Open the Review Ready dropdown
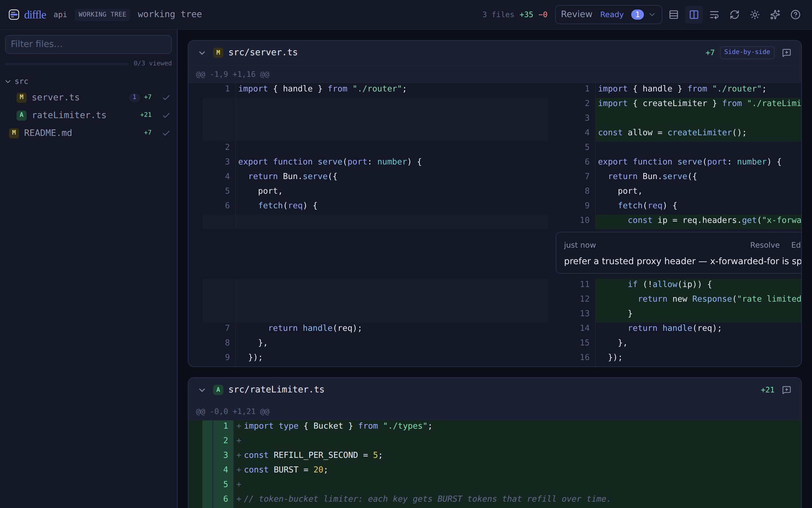Image resolution: width=812 pixels, height=508 pixels. (x=608, y=15)
